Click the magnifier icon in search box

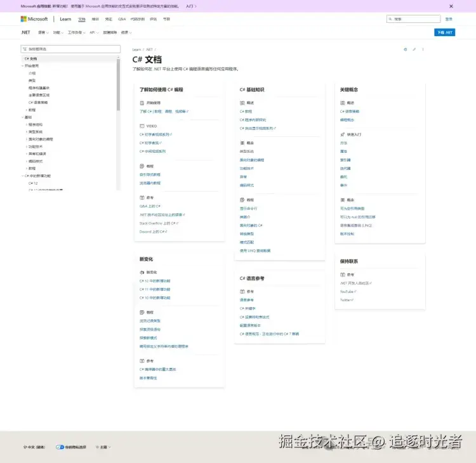point(390,19)
